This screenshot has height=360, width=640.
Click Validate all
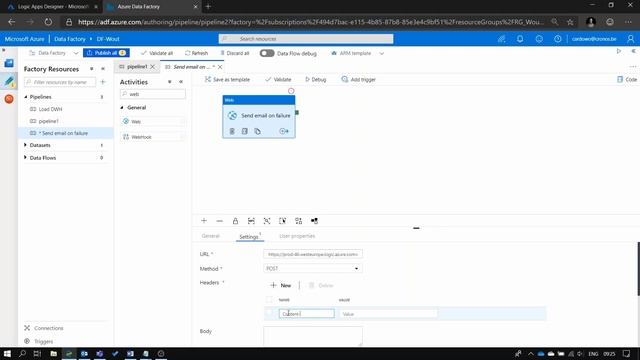tap(157, 53)
